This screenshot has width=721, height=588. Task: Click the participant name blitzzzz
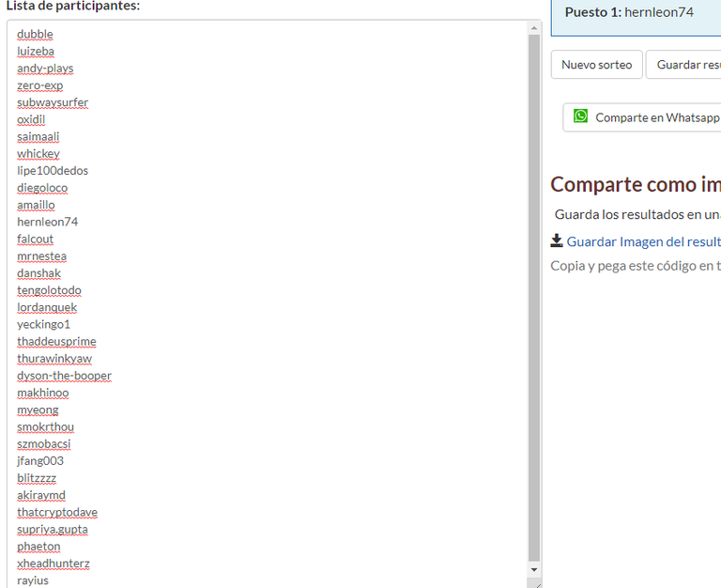pyautogui.click(x=37, y=478)
